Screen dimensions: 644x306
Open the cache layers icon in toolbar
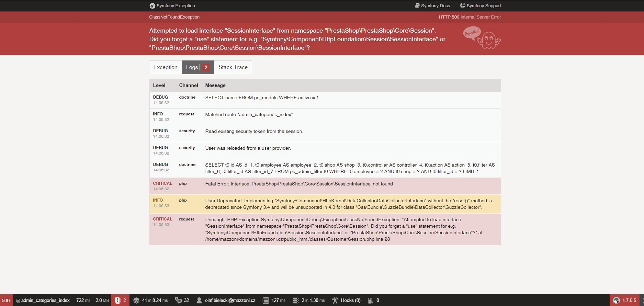[136, 300]
